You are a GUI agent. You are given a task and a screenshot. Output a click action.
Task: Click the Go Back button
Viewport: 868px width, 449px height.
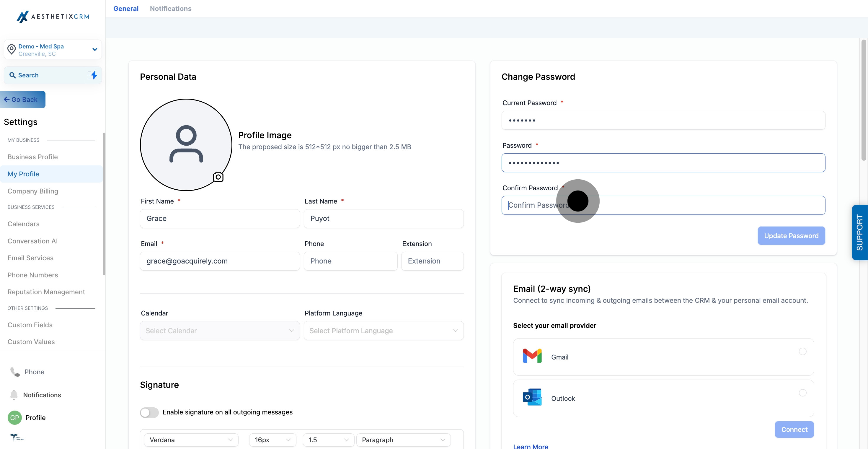click(x=22, y=100)
